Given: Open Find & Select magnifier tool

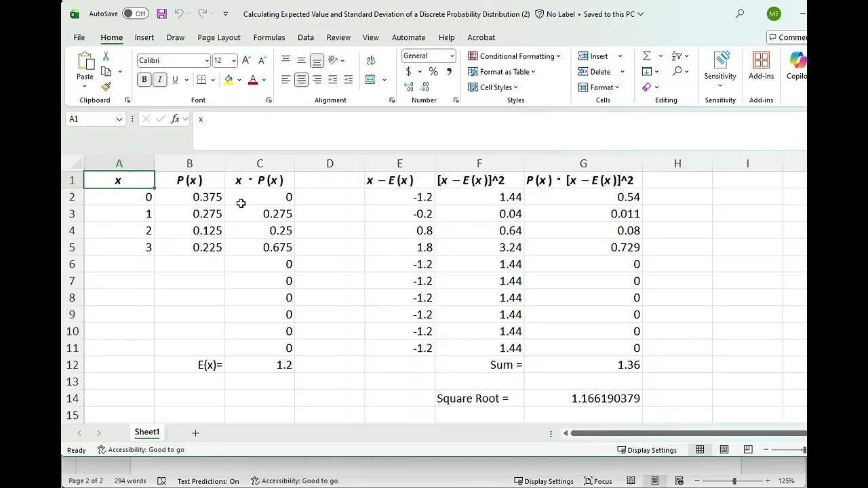Looking at the screenshot, I should tap(677, 71).
